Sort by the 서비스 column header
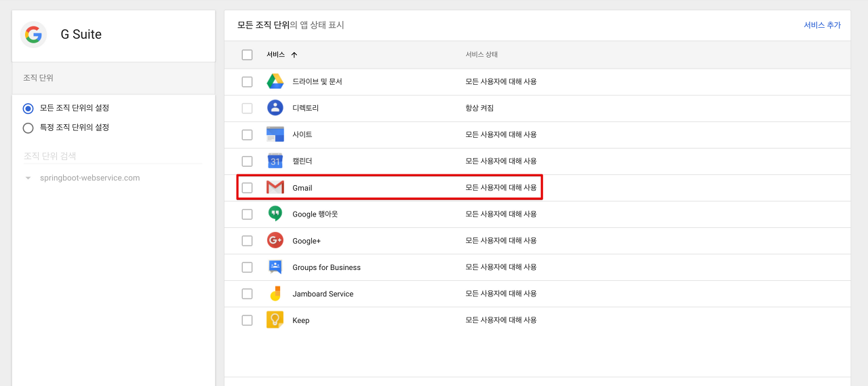 [x=275, y=55]
